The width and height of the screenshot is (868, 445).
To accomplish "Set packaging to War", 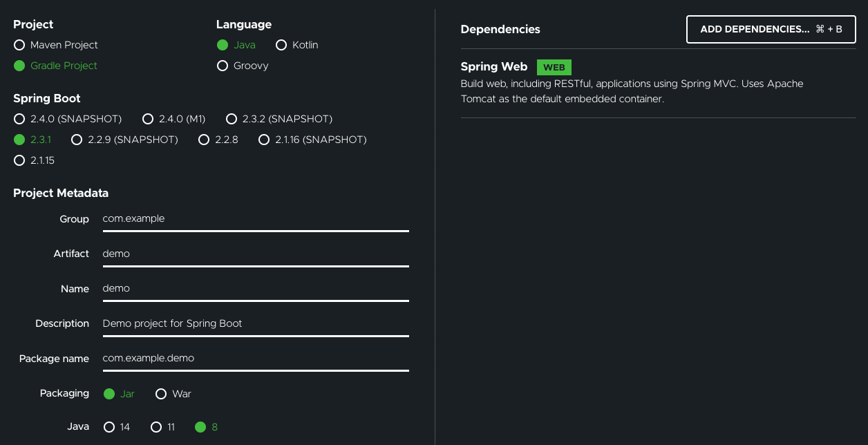I will pyautogui.click(x=173, y=394).
